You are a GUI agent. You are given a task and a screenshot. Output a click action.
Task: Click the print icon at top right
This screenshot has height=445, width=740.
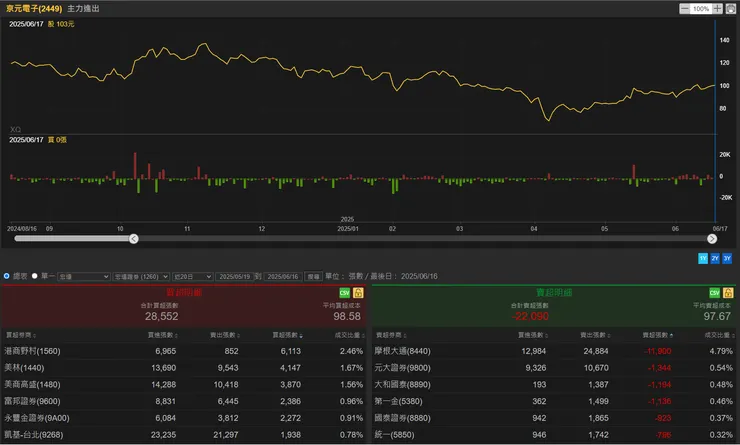[x=730, y=8]
